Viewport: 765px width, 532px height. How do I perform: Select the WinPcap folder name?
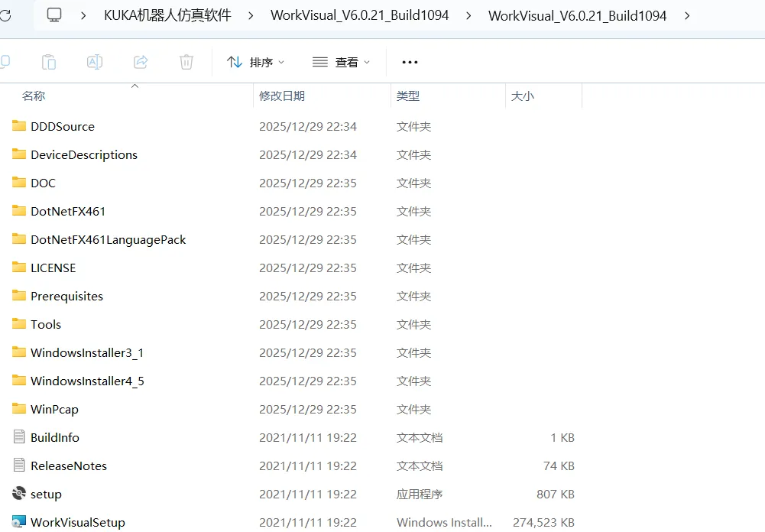click(55, 410)
